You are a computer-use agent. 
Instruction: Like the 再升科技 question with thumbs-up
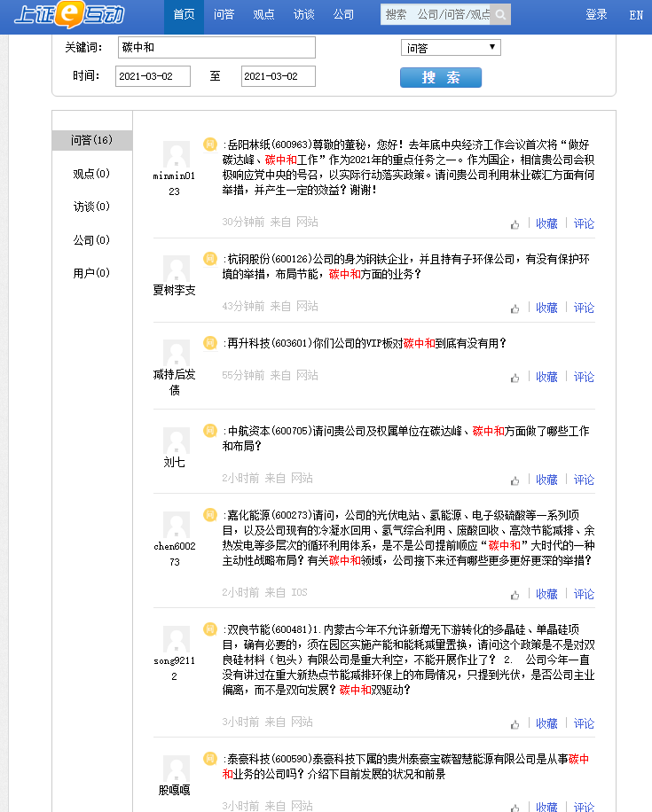[x=515, y=378]
